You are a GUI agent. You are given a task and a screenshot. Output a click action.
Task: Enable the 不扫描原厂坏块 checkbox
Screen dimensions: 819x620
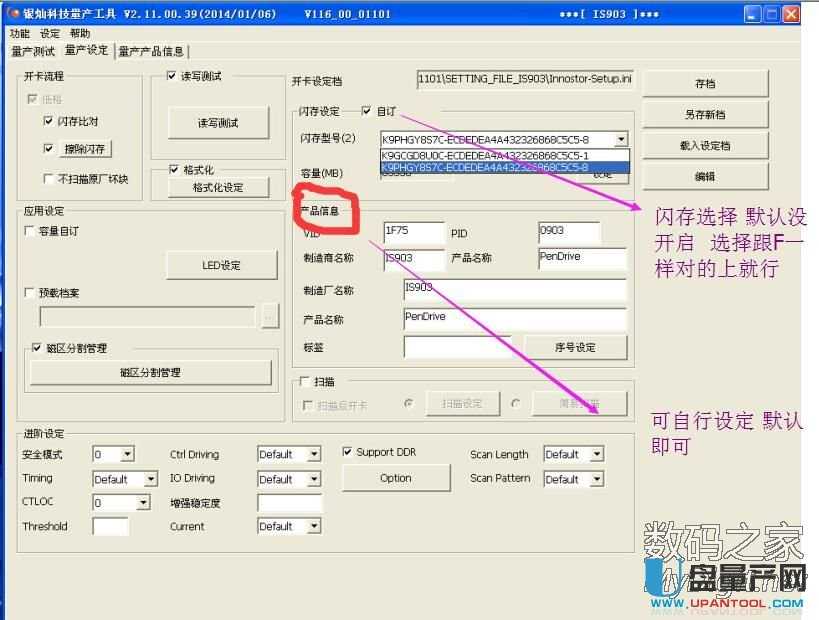point(49,179)
